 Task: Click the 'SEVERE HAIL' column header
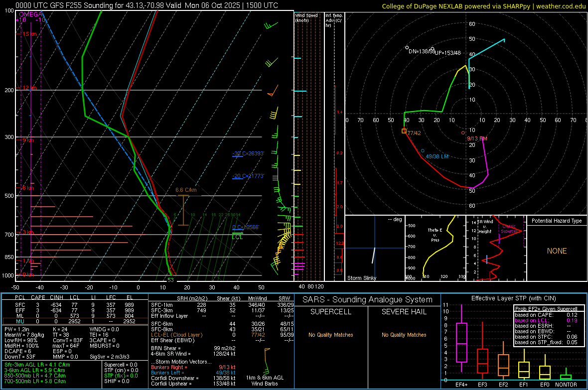(x=404, y=312)
